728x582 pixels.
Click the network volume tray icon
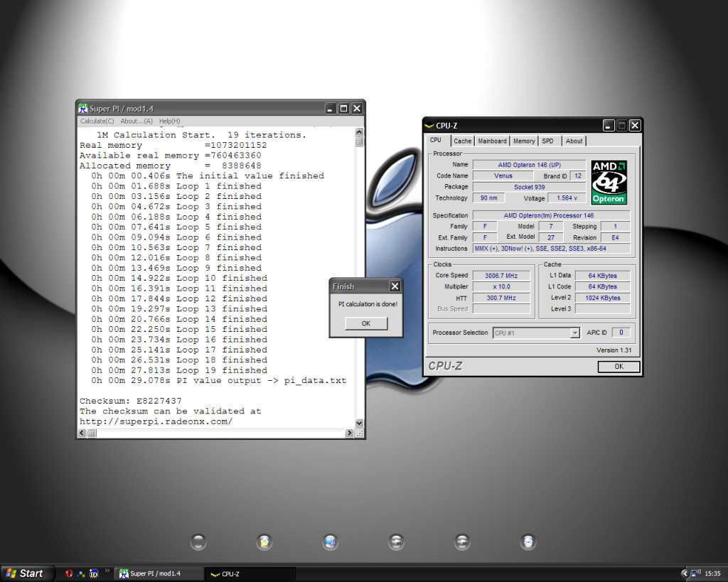pos(695,573)
